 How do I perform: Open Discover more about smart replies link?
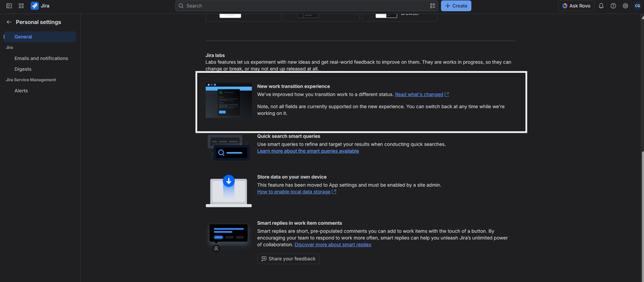333,245
